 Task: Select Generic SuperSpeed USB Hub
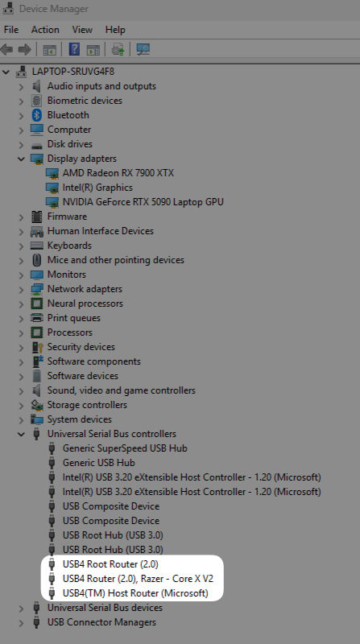tap(125, 448)
